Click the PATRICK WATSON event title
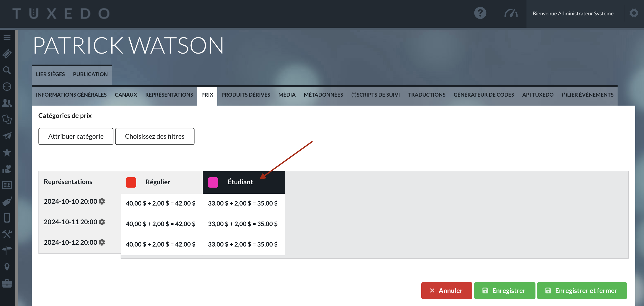Image resolution: width=644 pixels, height=306 pixels. tap(129, 46)
